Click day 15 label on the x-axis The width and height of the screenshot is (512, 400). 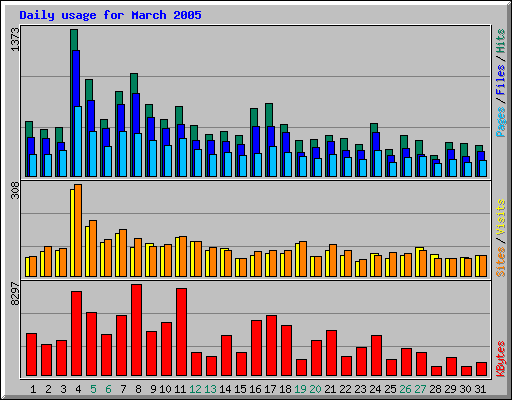coord(240,389)
